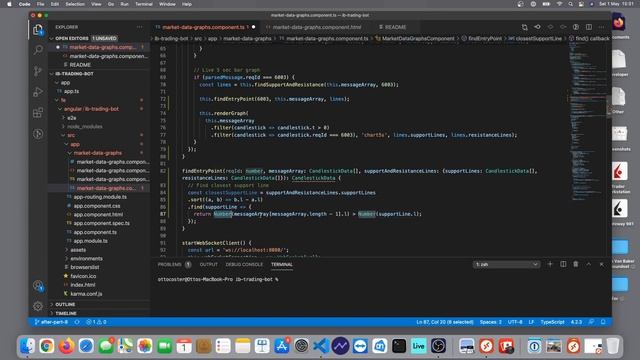Maximize terminal panel with chevron-up icon
The image size is (640, 360).
click(589, 264)
